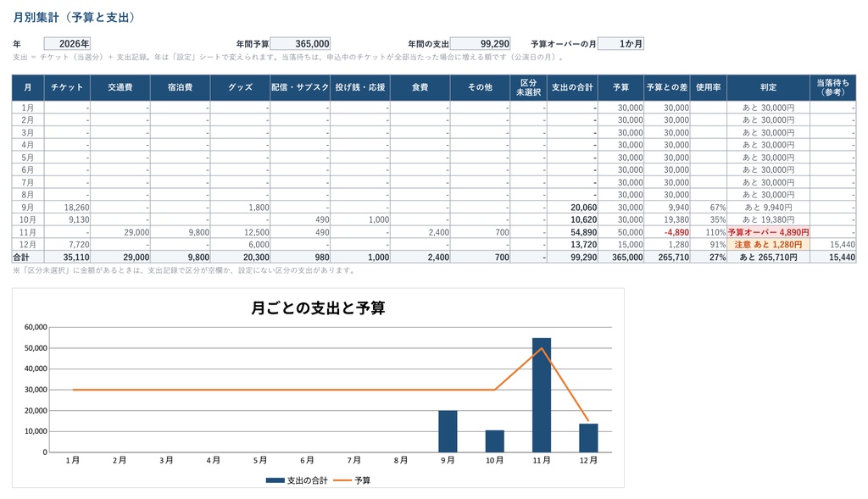Viewport: 868px width, 499px height.
Task: Click the 宿泊費 column header
Action: tap(180, 87)
